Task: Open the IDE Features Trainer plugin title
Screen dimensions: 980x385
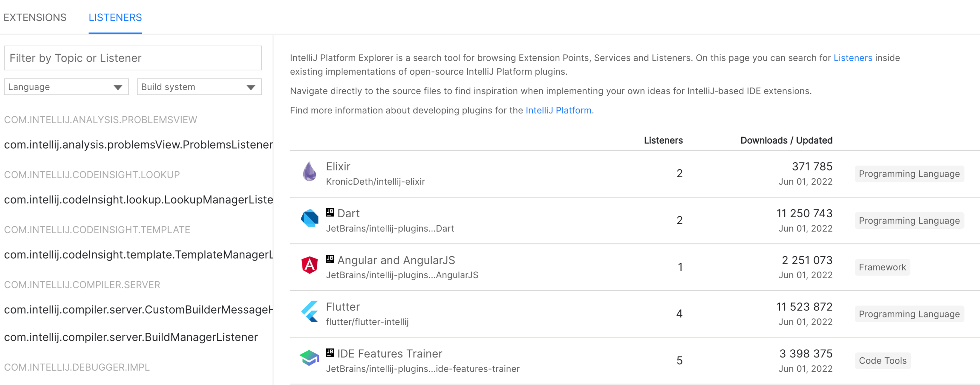Action: pyautogui.click(x=390, y=354)
